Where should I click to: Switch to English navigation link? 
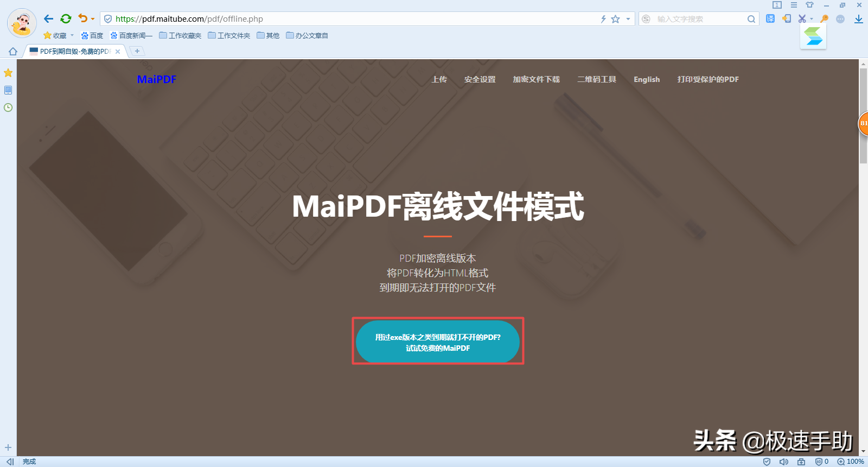pos(647,79)
